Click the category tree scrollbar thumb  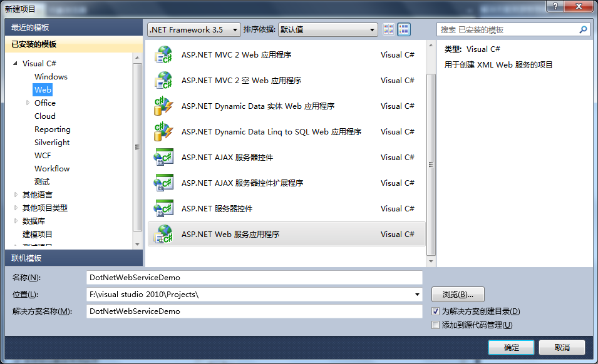click(x=137, y=147)
